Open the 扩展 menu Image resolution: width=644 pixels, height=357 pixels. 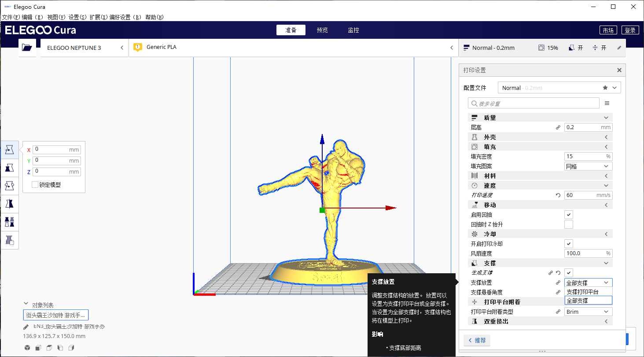pyautogui.click(x=99, y=17)
